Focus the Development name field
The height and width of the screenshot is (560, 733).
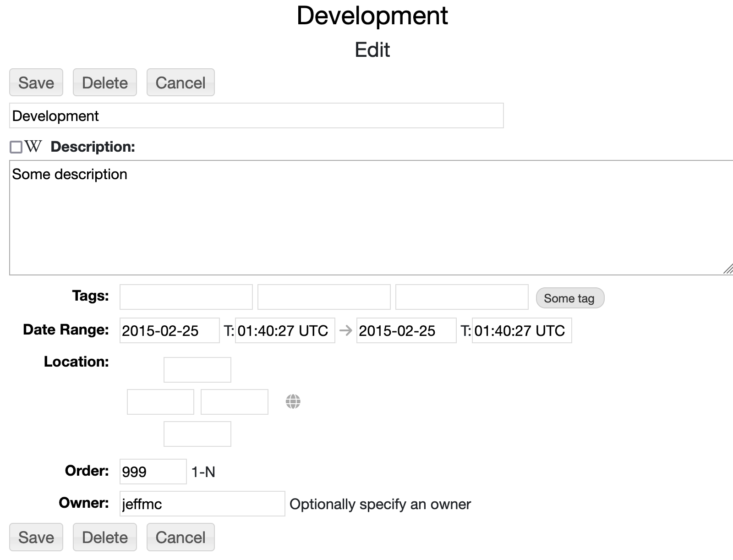click(x=256, y=115)
